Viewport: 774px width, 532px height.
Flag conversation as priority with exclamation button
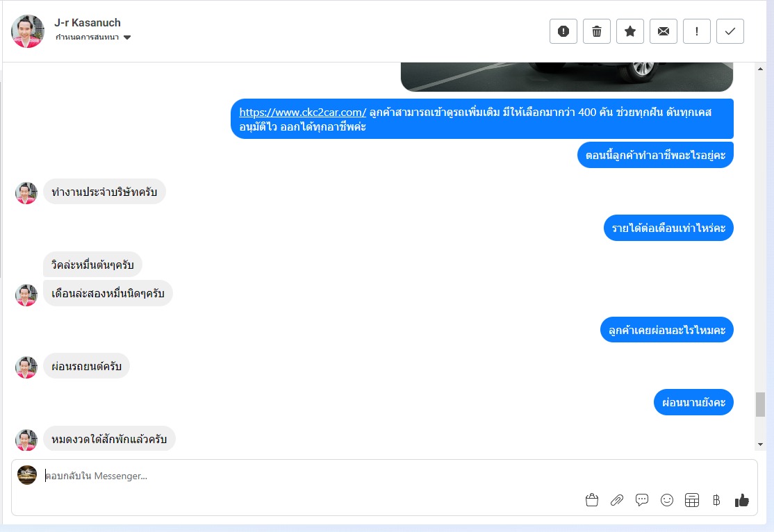pyautogui.click(x=696, y=31)
